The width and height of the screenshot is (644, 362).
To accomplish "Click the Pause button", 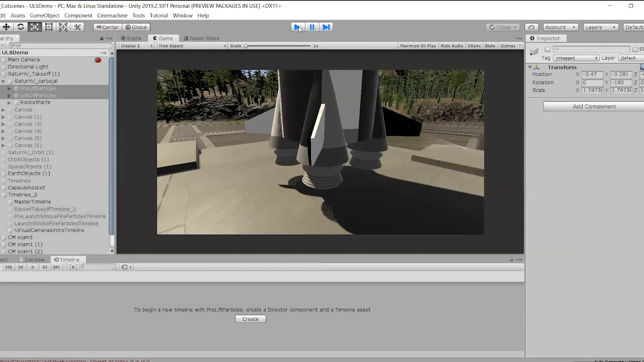I will [x=312, y=27].
